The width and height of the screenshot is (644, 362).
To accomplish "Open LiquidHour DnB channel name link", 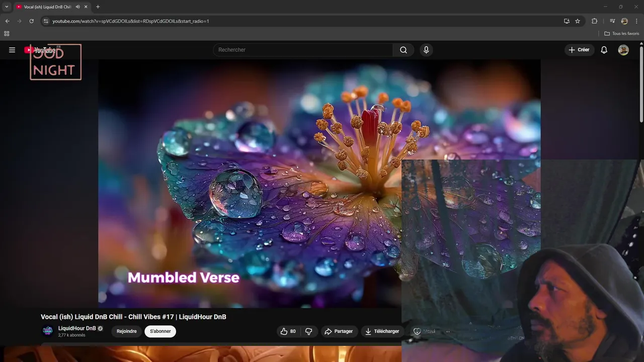I will (77, 328).
